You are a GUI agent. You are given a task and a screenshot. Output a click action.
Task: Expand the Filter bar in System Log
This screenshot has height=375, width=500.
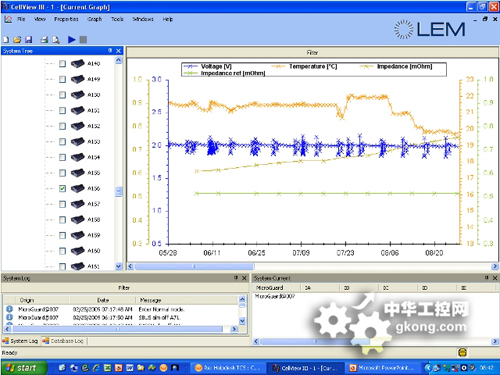(x=125, y=288)
